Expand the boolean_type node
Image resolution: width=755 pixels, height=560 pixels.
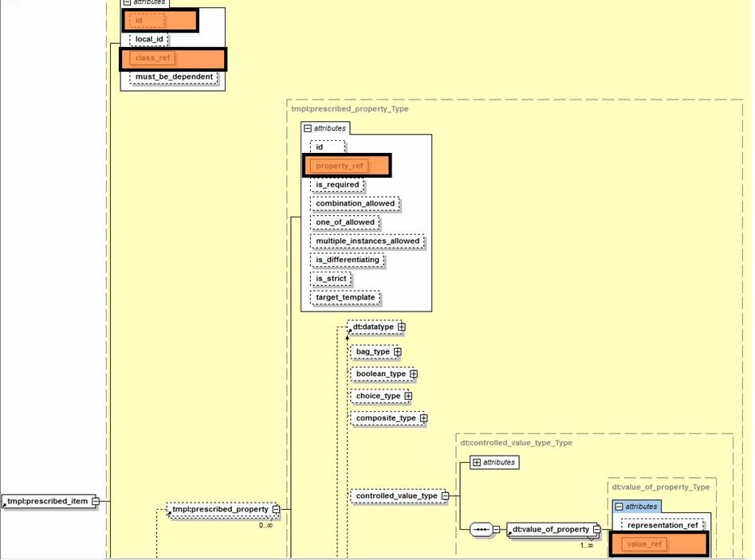tap(413, 374)
